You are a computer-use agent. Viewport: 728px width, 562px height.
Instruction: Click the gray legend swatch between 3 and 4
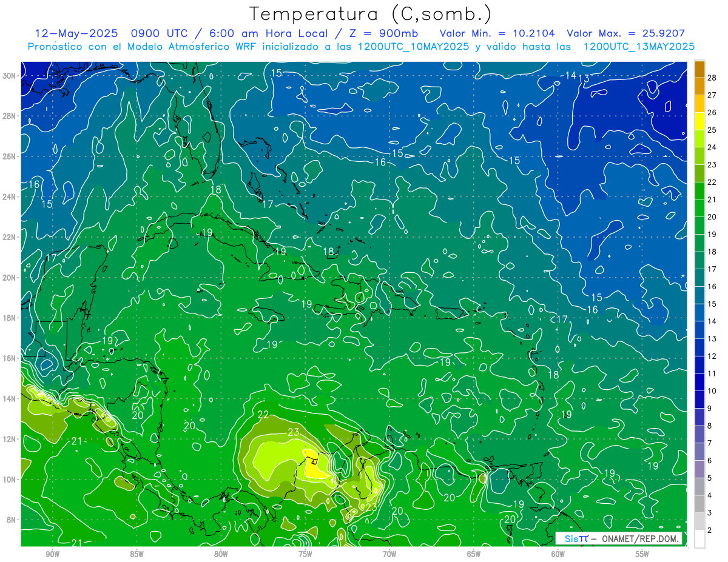[700, 504]
